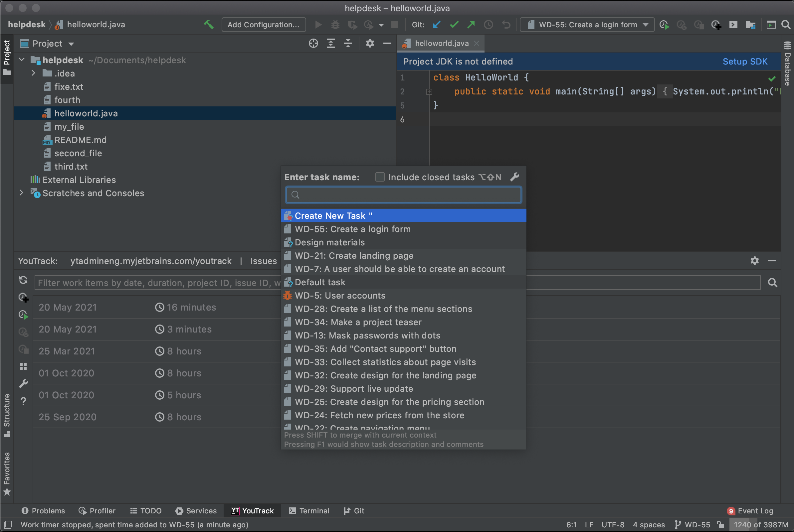Click wrench icon in task popup
Viewport: 794px width, 532px height.
point(514,177)
